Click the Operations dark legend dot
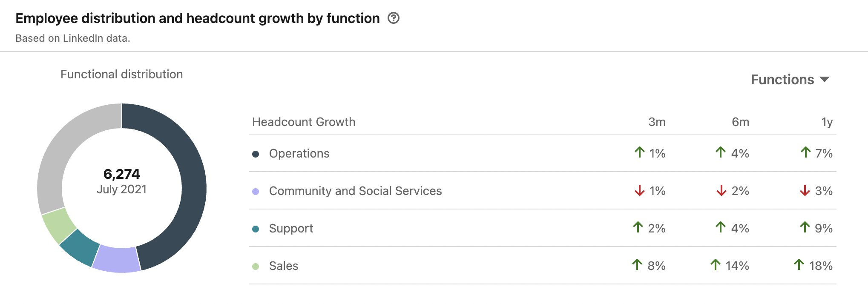 tap(256, 154)
